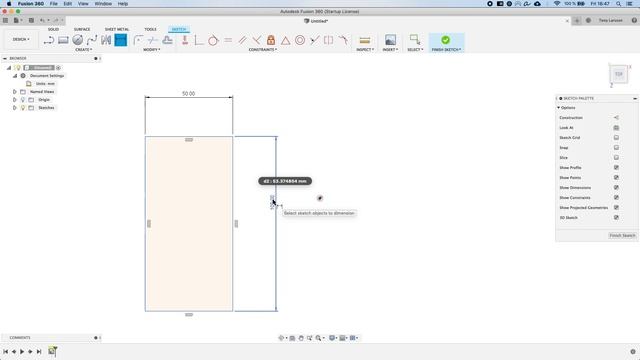Select the Trim tool icon
The width and height of the screenshot is (640, 360).
pos(153,40)
